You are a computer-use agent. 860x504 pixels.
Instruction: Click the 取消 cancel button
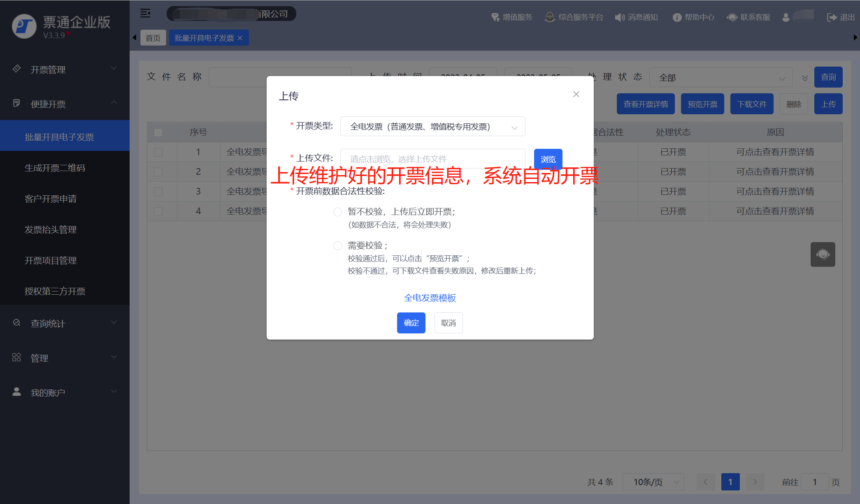coord(449,323)
